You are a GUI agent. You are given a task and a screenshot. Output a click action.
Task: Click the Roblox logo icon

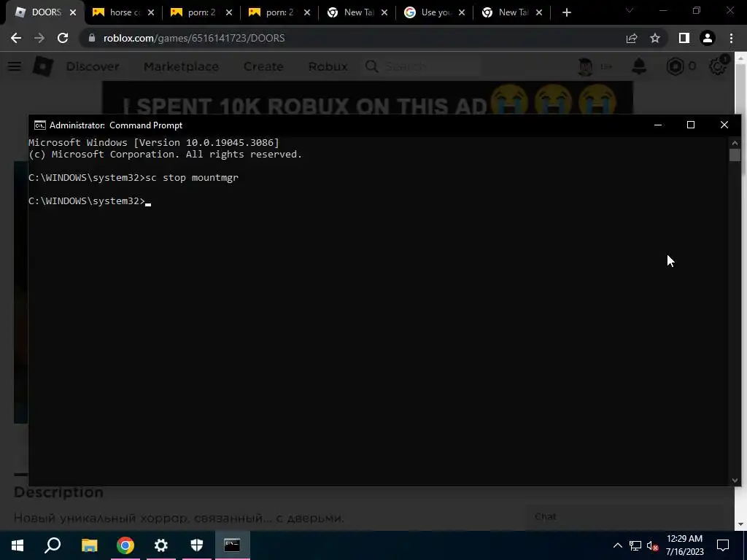coord(42,66)
